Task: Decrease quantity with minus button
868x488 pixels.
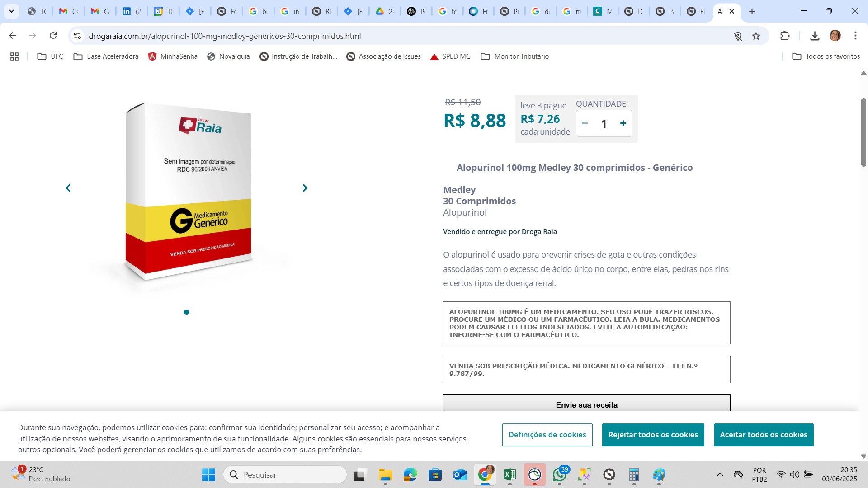Action: click(585, 123)
